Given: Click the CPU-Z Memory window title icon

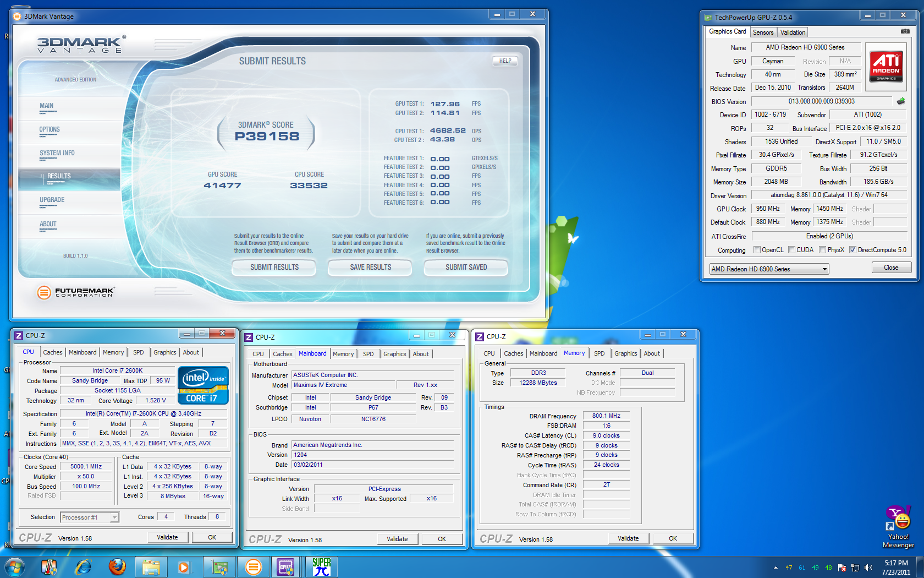Looking at the screenshot, I should coord(480,336).
